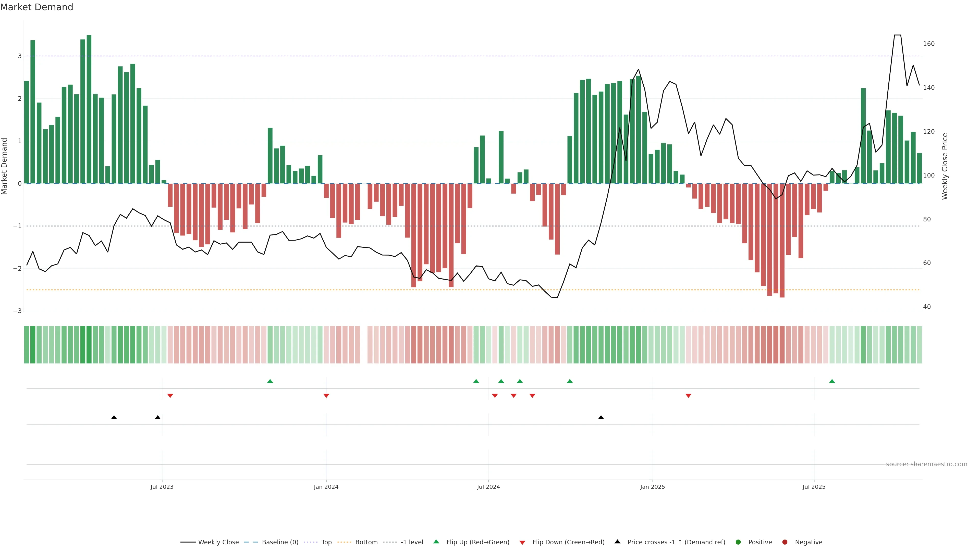Click the leftmost green flip-up triangle marker

tap(270, 381)
